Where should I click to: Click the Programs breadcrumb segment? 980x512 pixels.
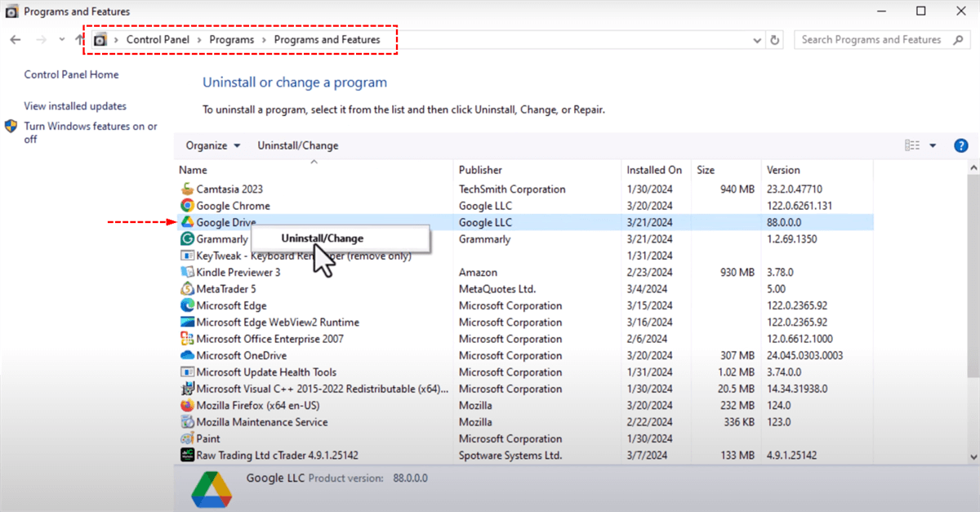[231, 39]
